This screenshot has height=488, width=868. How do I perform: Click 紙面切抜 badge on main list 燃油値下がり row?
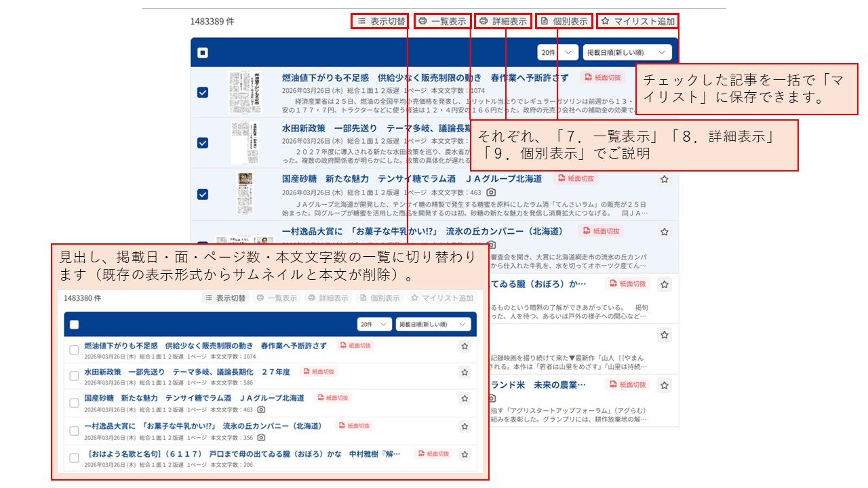[602, 77]
